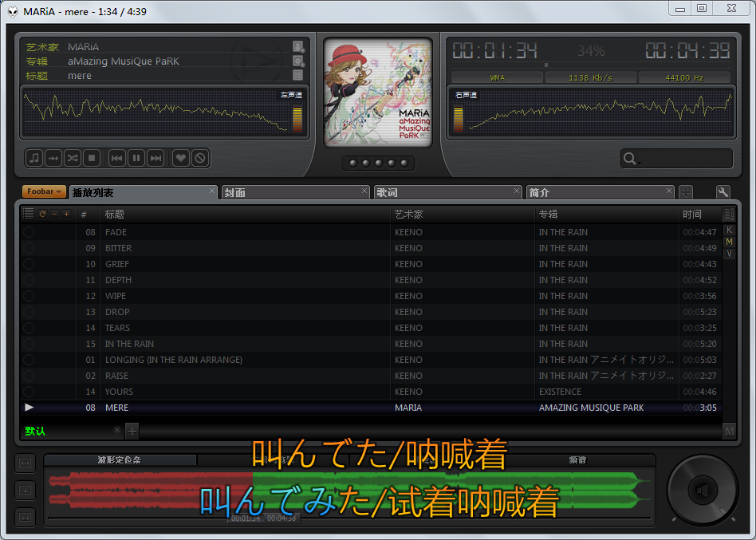Viewport: 756px width, 540px height.
Task: Click the orange minus icon in playlist header
Action: tap(54, 214)
